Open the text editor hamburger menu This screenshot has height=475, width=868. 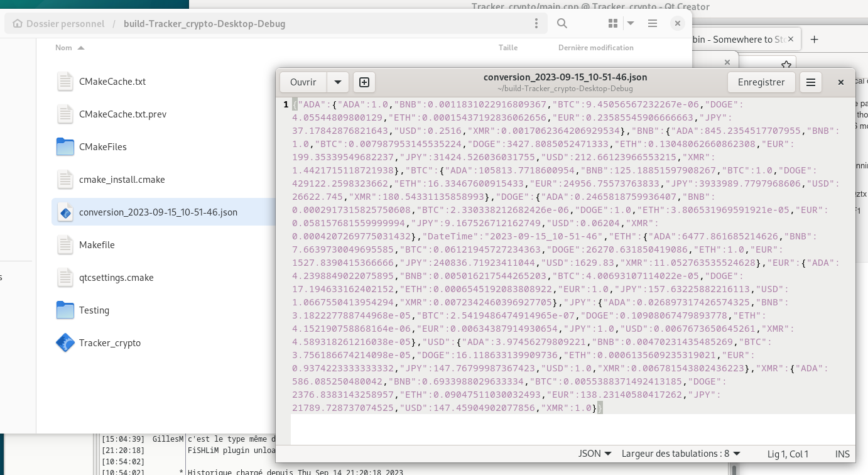click(810, 82)
